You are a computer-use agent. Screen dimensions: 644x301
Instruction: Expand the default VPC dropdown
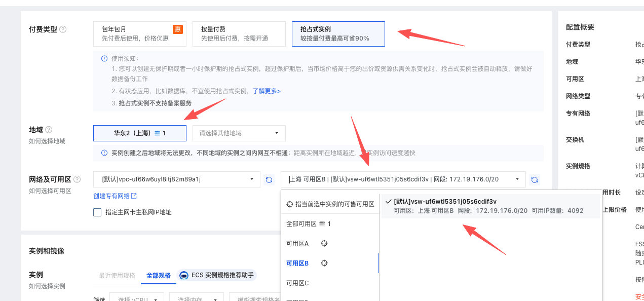click(x=176, y=179)
